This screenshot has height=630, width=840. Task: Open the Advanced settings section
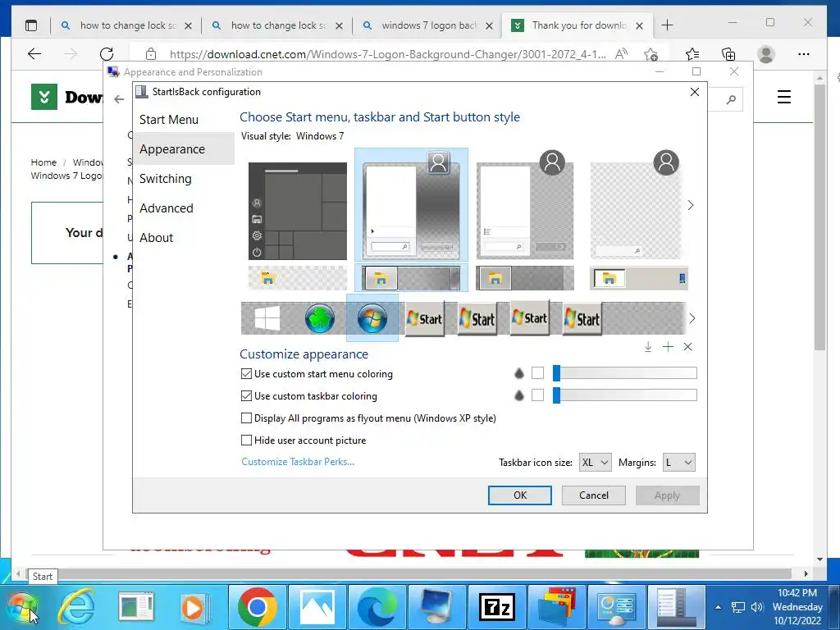(x=167, y=208)
